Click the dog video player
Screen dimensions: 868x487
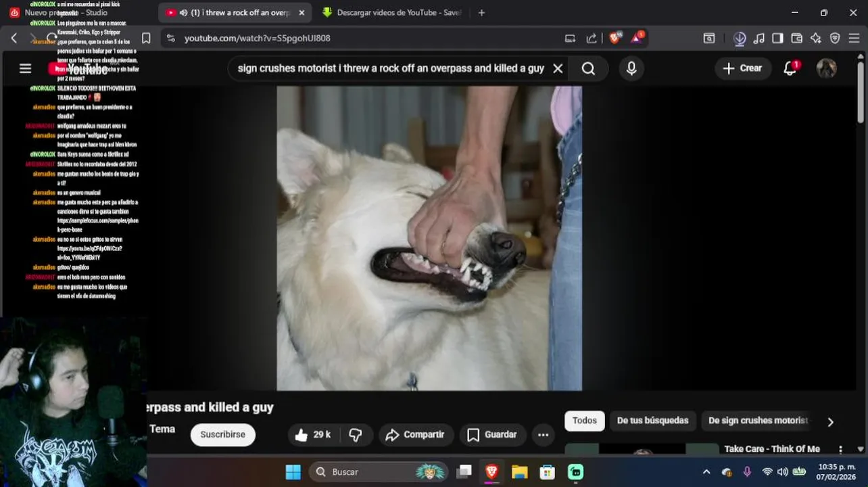(429, 238)
